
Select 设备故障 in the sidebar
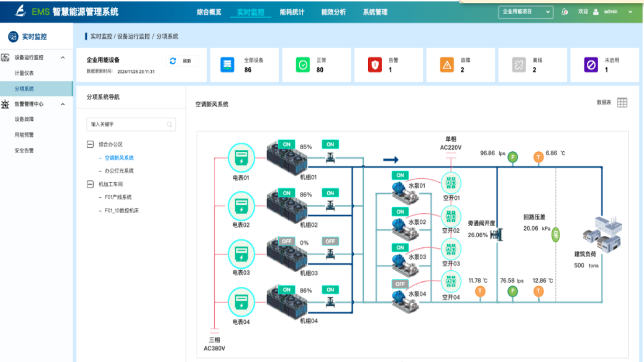click(24, 119)
